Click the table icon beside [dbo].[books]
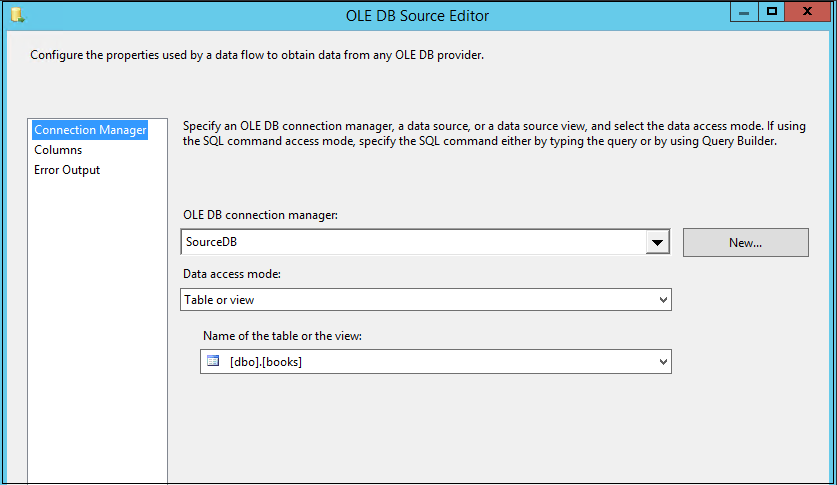Viewport: 837px width, 485px height. (x=212, y=361)
